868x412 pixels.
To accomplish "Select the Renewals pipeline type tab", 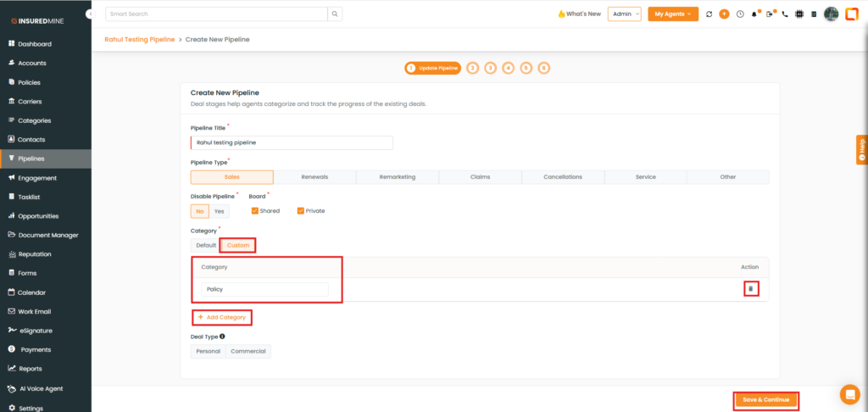I will click(314, 177).
